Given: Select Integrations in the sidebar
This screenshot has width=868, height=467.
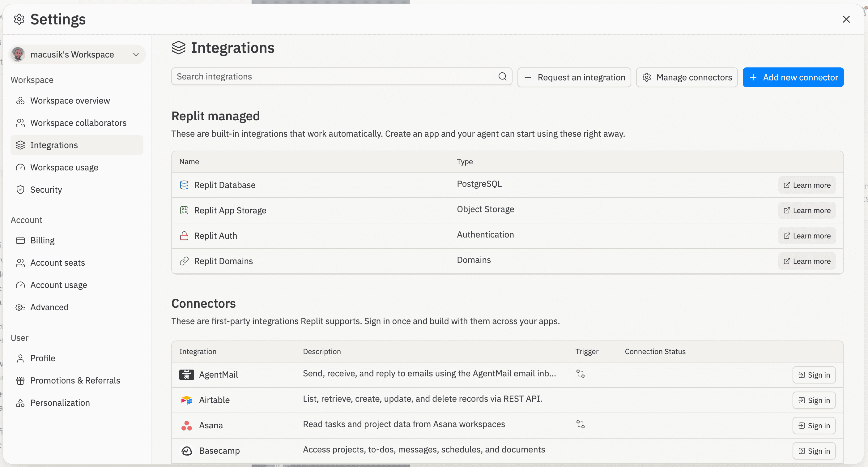Looking at the screenshot, I should click(x=77, y=145).
